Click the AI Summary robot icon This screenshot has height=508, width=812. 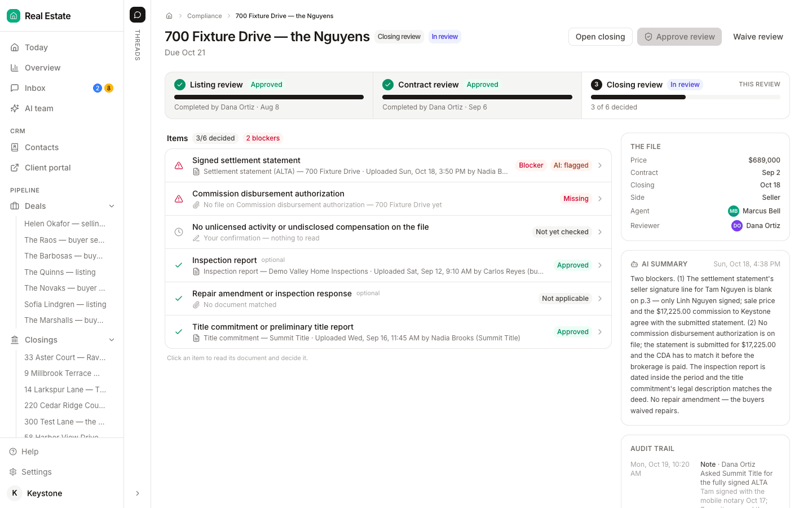pos(634,264)
